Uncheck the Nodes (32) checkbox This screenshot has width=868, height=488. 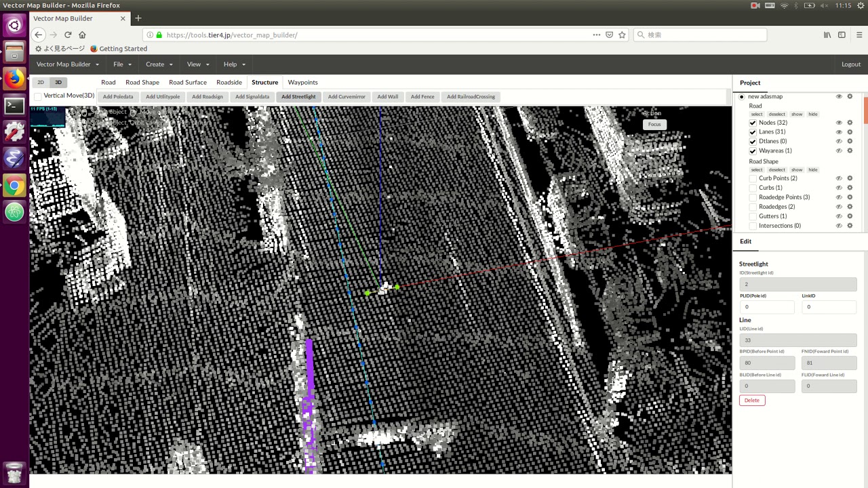[x=753, y=123]
